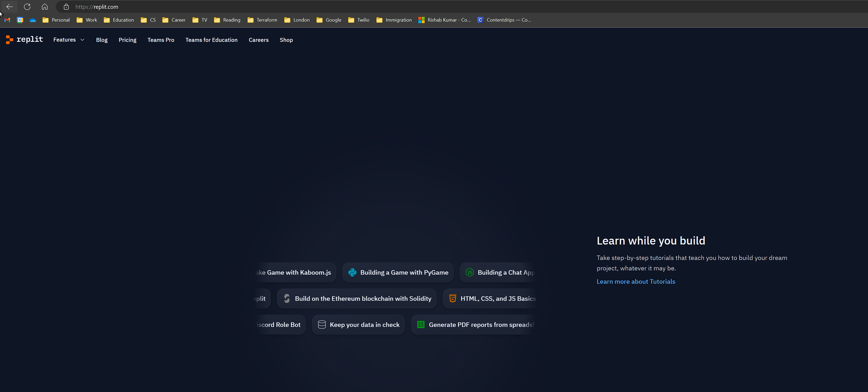Expand the Features dropdown menu
Screen dimensions: 868x392
[x=69, y=40]
